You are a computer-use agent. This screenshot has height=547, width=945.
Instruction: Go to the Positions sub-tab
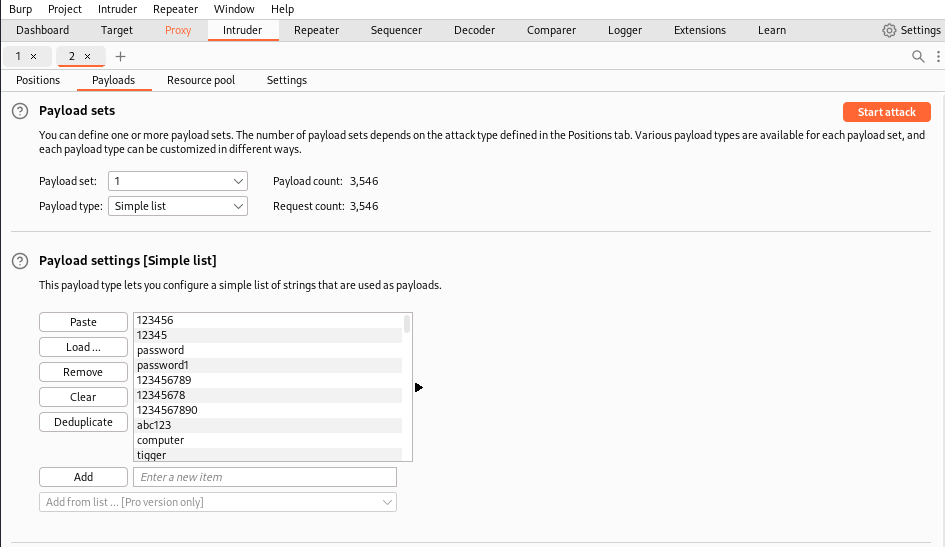tap(38, 80)
